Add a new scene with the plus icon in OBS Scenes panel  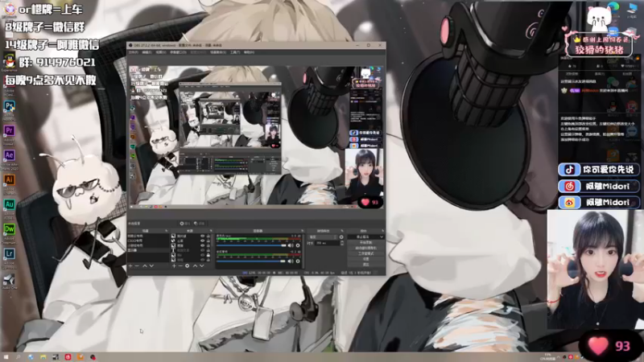pyautogui.click(x=130, y=266)
